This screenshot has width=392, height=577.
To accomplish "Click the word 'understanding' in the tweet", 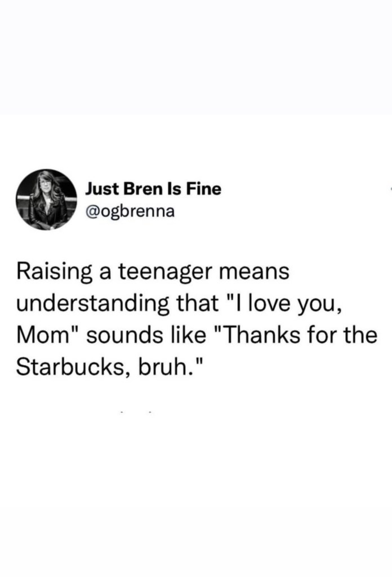I will coord(93,304).
